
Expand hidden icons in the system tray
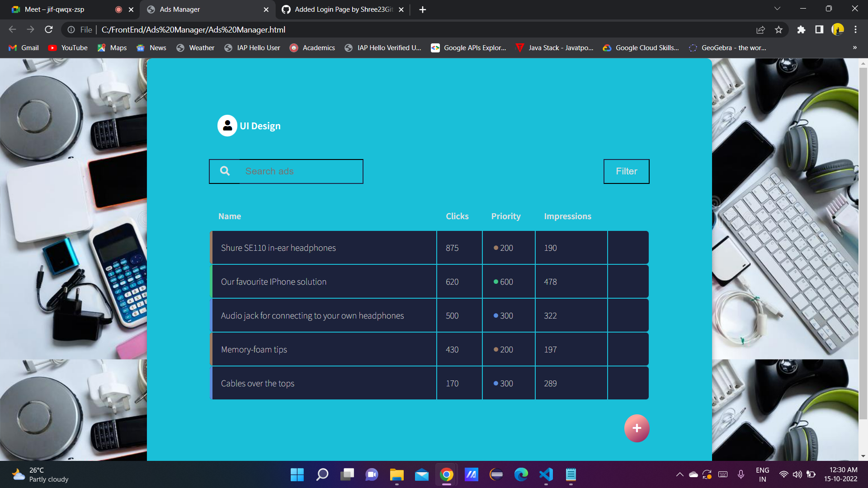(x=679, y=474)
